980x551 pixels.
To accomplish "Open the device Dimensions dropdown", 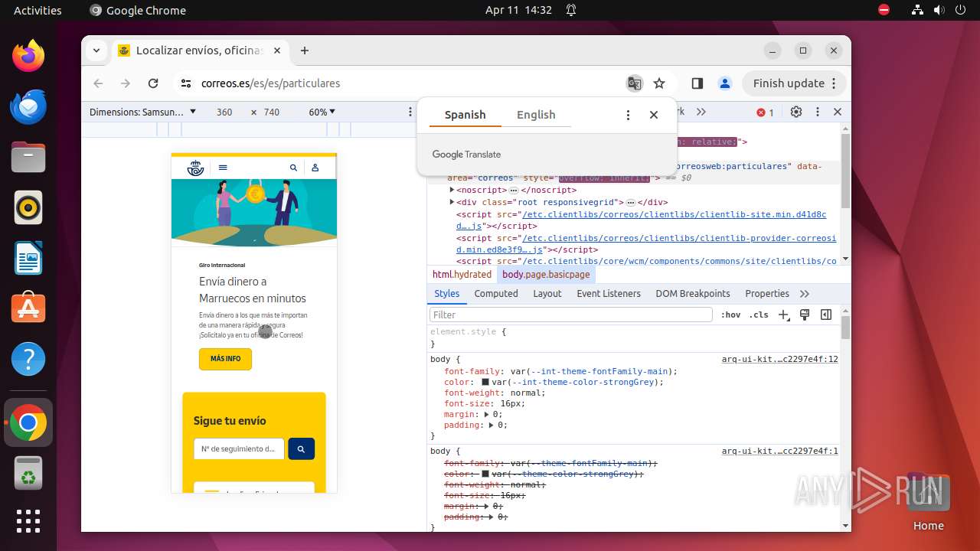I will 142,112.
